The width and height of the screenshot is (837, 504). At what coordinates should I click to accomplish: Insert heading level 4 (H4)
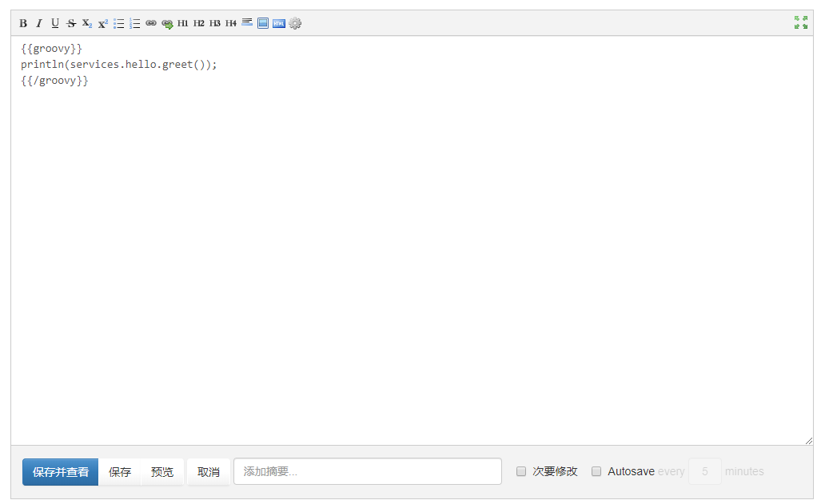coord(231,23)
